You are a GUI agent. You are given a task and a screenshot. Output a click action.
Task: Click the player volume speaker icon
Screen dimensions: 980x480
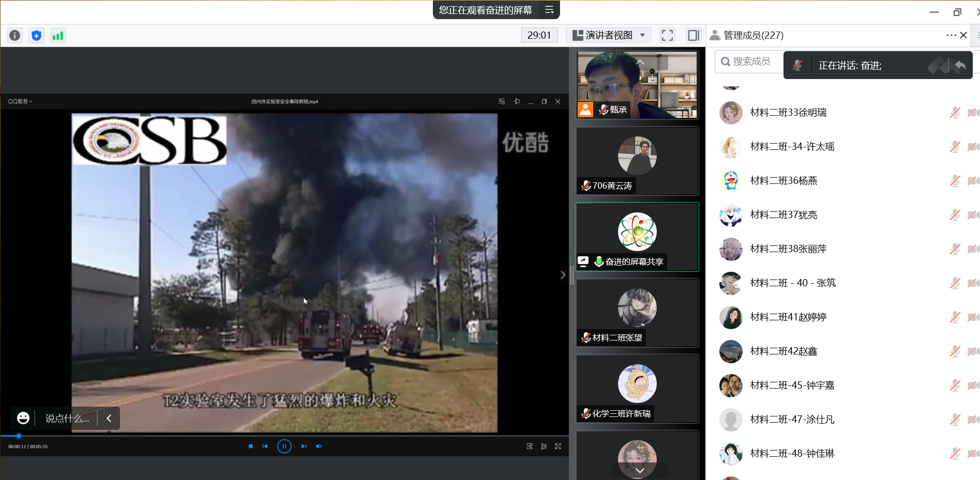[319, 446]
